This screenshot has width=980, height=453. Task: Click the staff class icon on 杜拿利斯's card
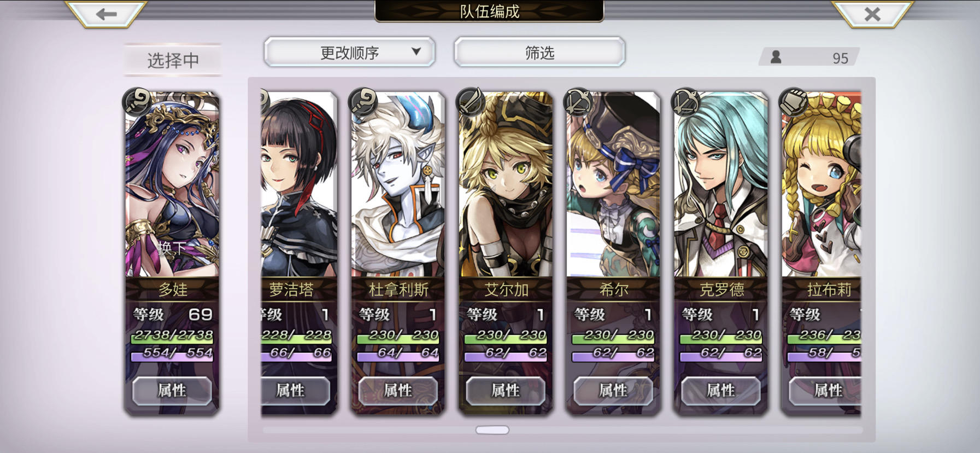click(x=363, y=101)
